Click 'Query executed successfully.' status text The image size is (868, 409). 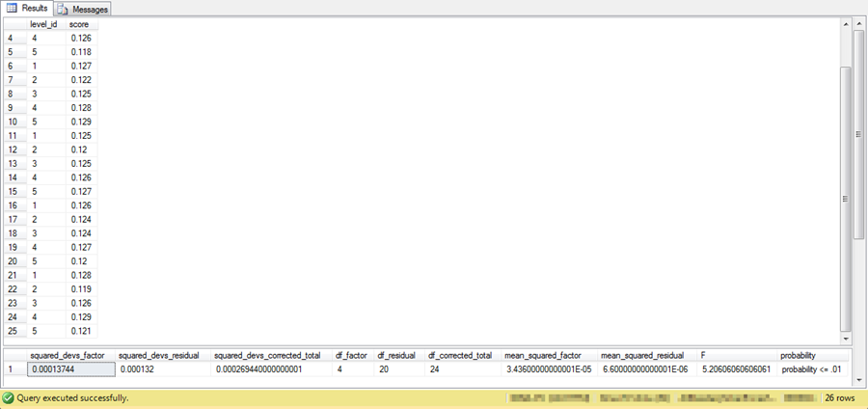(x=73, y=397)
